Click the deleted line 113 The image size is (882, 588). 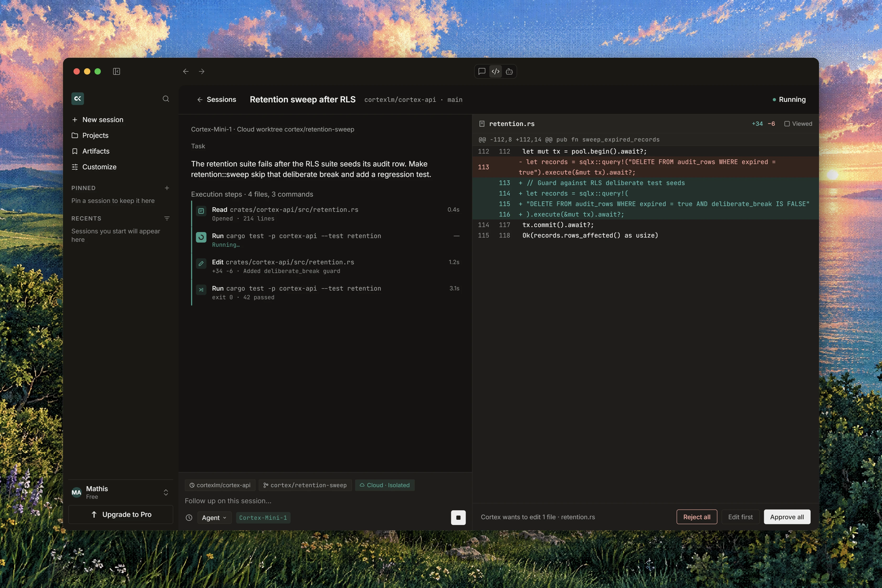[x=645, y=167]
